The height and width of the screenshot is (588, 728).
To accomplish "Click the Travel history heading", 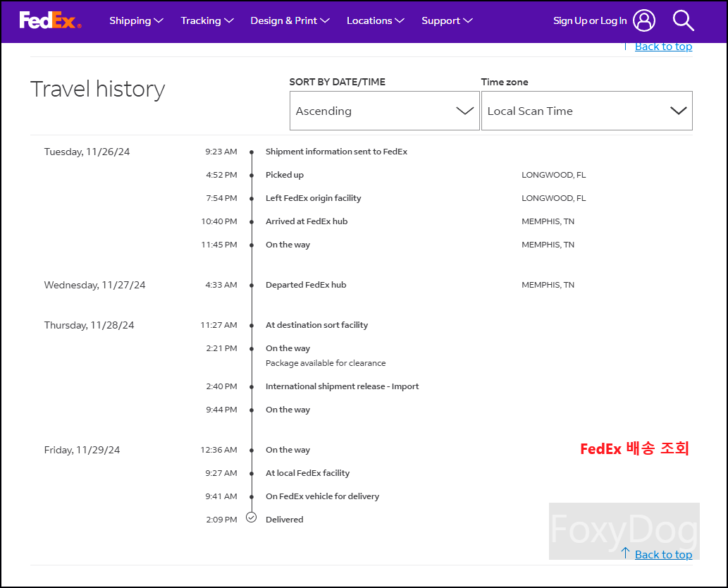I will pos(97,89).
